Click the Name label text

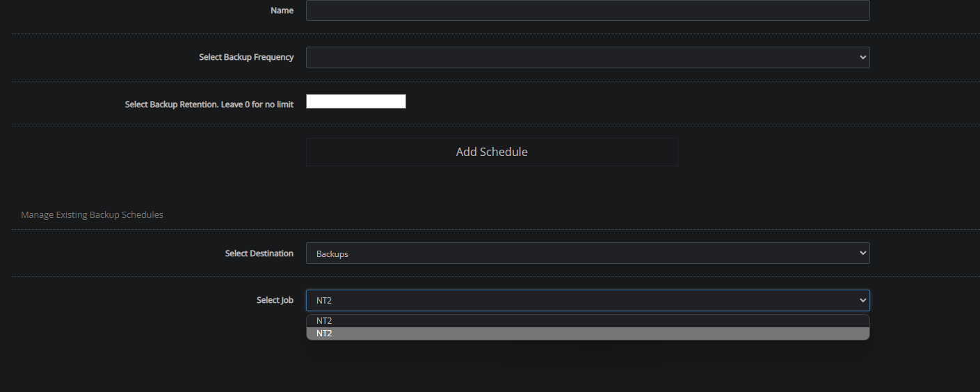282,10
